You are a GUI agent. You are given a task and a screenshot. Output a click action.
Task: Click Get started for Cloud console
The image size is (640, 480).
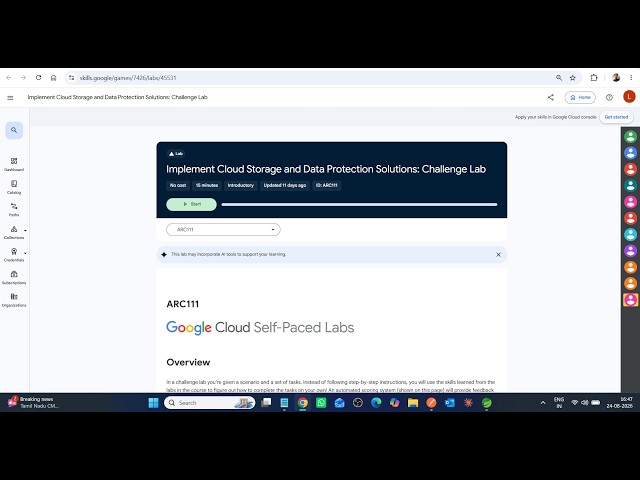click(x=616, y=117)
